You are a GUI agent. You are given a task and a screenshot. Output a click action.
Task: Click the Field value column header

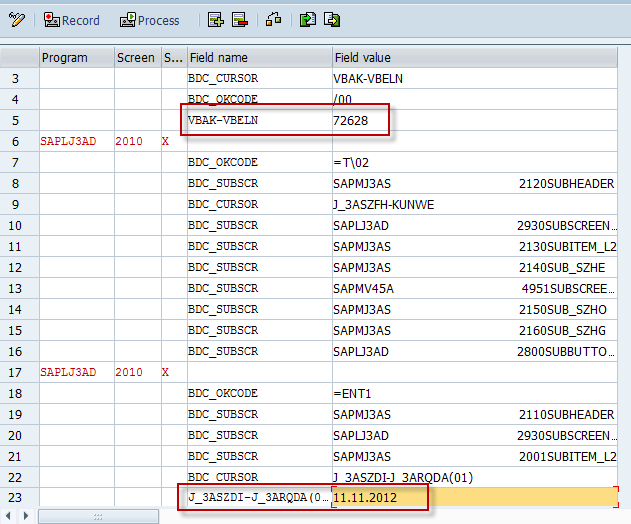475,58
